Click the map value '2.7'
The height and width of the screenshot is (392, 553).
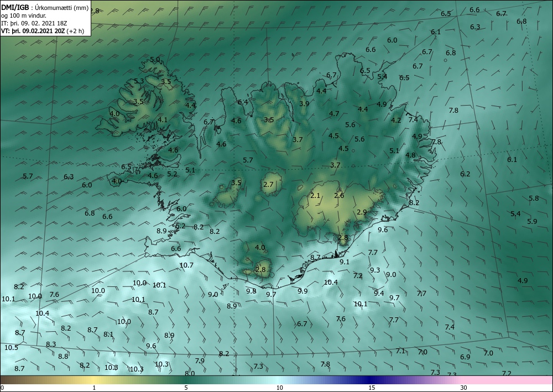tap(268, 184)
